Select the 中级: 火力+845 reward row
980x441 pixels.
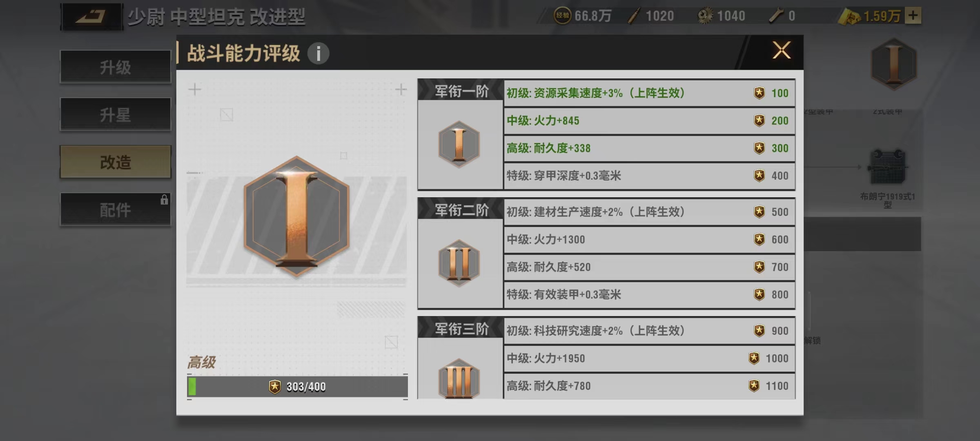(x=649, y=121)
